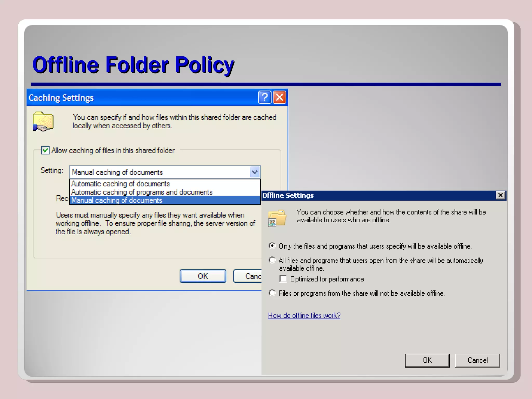Click OK in Offline Settings dialog
Image resolution: width=532 pixels, height=399 pixels.
(x=427, y=360)
